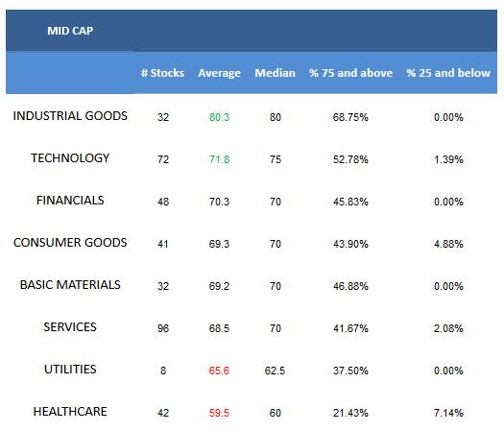Viewport: 504px width, 431px height.
Task: Select the UTILITIES row label
Action: point(70,370)
